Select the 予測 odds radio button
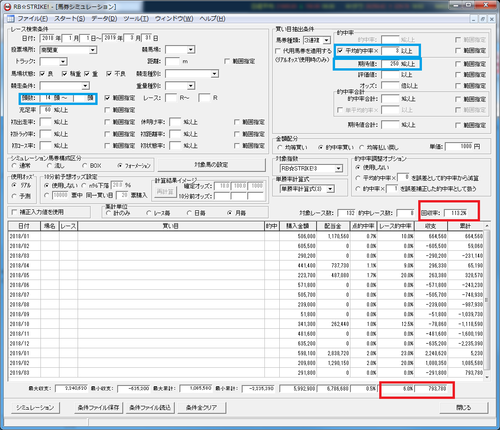The image size is (500, 430). (x=14, y=196)
